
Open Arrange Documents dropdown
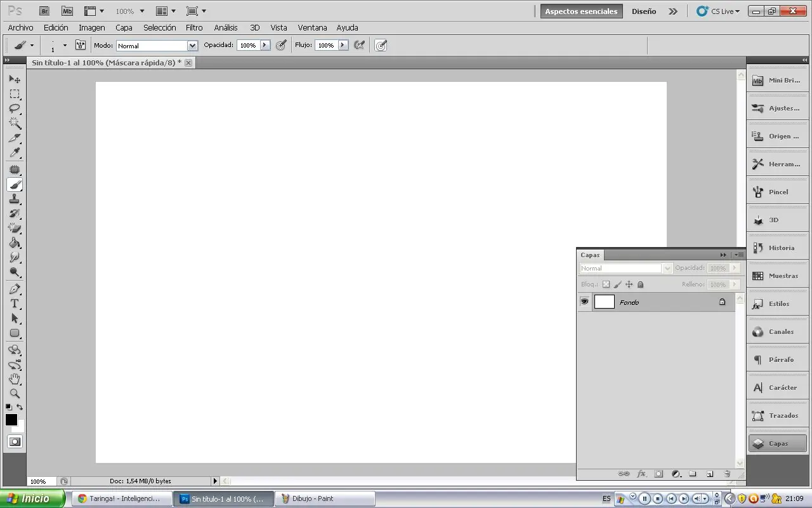point(166,11)
